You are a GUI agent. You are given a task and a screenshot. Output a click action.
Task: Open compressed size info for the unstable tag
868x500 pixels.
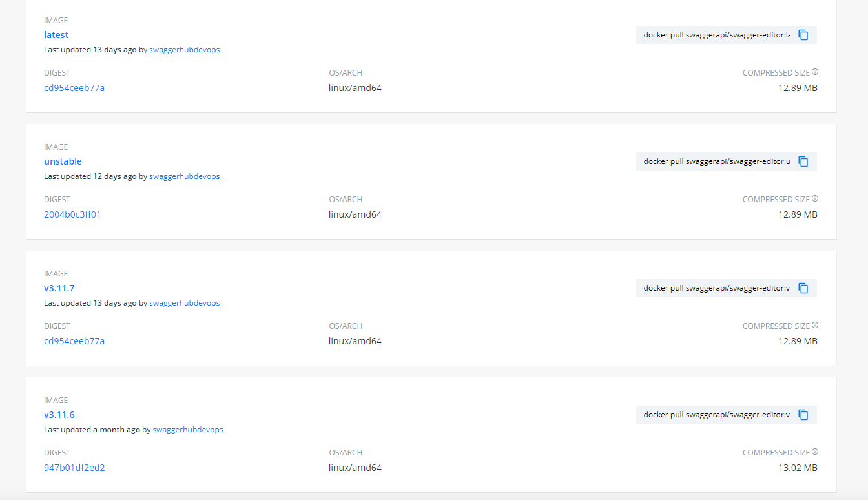point(815,198)
